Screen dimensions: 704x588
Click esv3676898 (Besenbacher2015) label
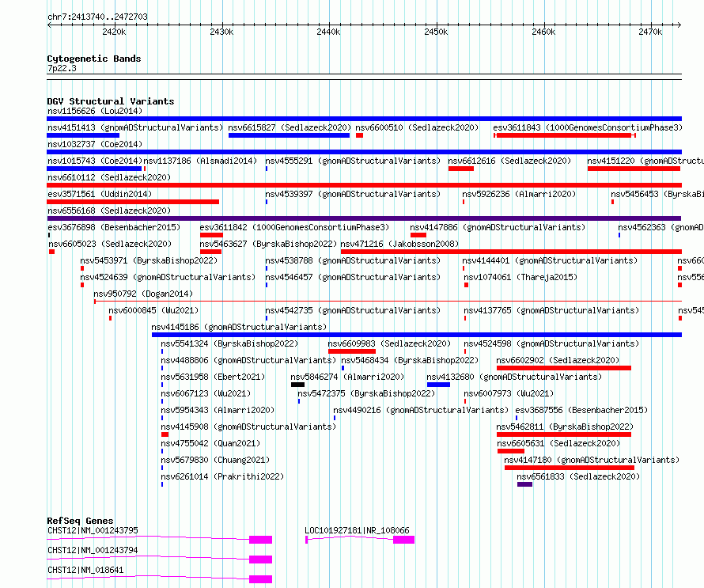pos(114,227)
